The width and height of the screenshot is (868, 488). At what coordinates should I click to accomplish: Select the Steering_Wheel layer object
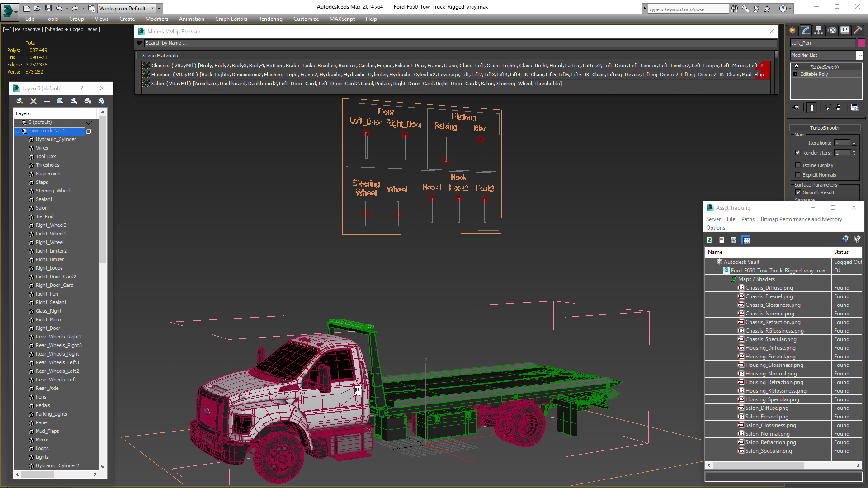coord(53,191)
